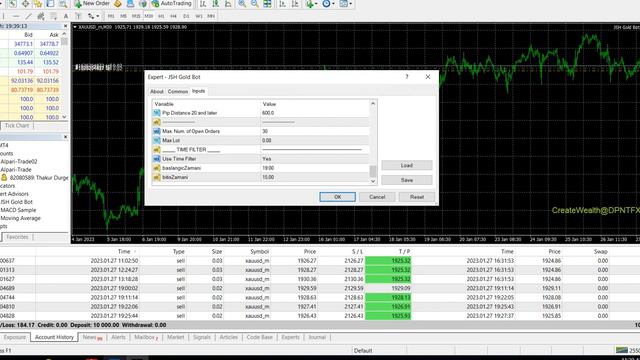Select the text 'A' drawing tool
640x360 pixels.
pyautogui.click(x=66, y=16)
